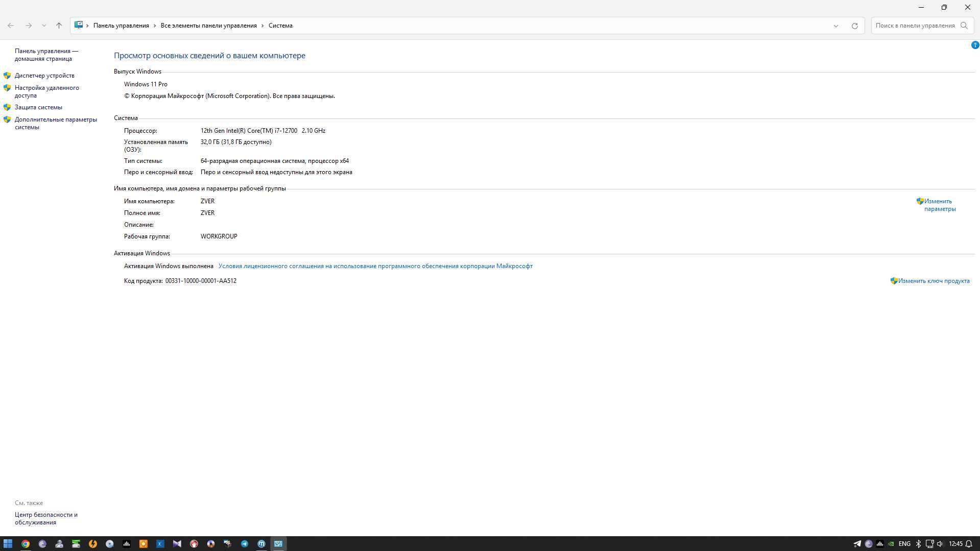Open Bluetooth tray icon
This screenshot has height=551, width=980.
coord(918,544)
